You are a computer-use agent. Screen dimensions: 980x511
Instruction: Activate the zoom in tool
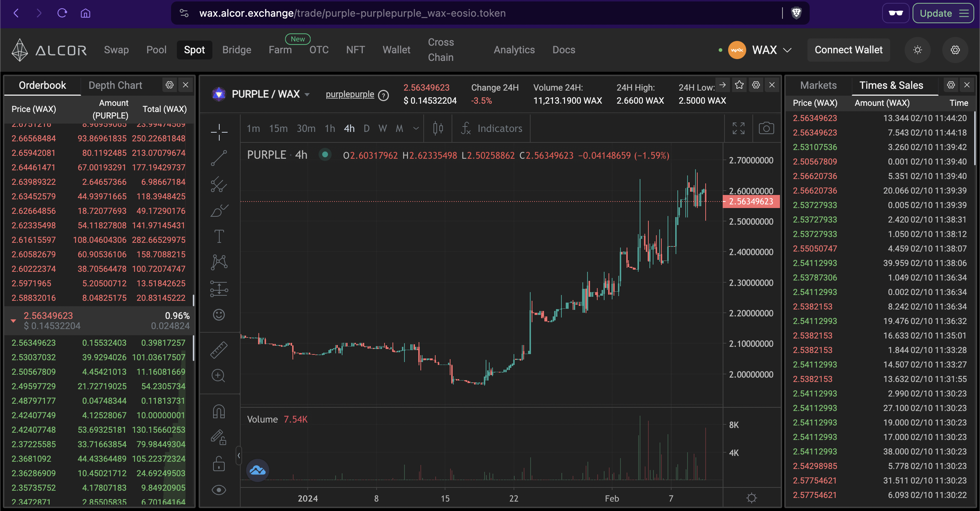pos(219,376)
